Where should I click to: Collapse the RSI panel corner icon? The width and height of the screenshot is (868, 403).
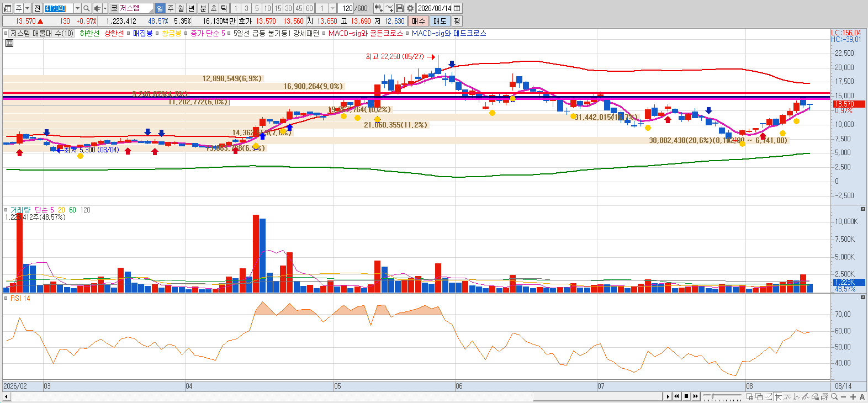click(x=863, y=297)
